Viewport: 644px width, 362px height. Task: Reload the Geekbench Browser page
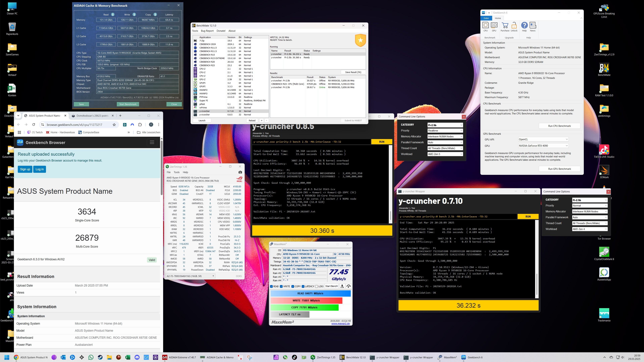(34, 124)
